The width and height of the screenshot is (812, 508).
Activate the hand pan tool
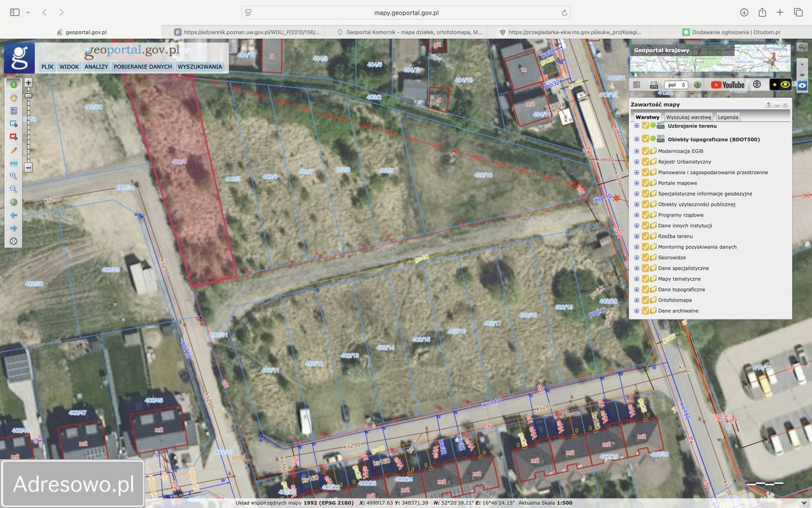(13, 97)
